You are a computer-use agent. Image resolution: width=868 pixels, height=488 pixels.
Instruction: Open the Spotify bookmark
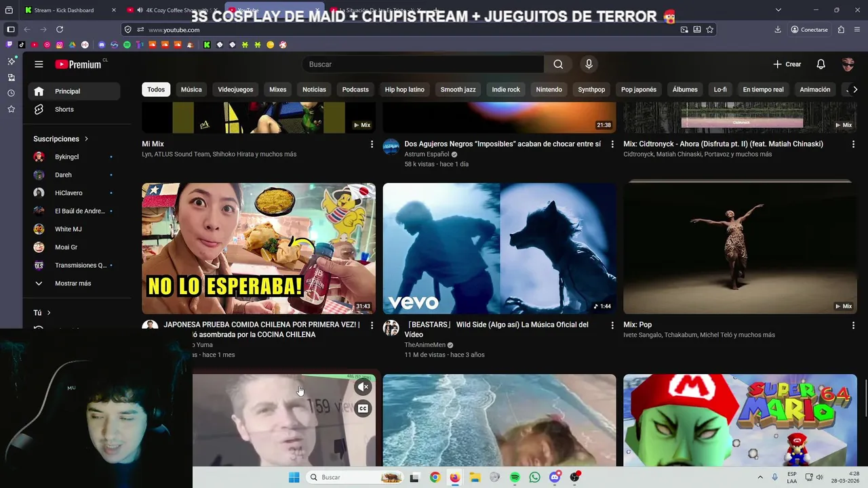click(127, 45)
